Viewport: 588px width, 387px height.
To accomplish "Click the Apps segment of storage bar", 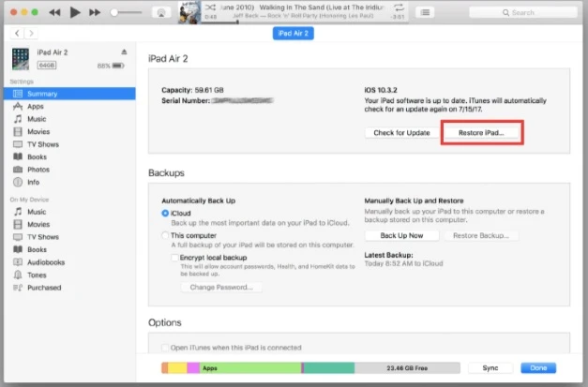I will click(250, 368).
